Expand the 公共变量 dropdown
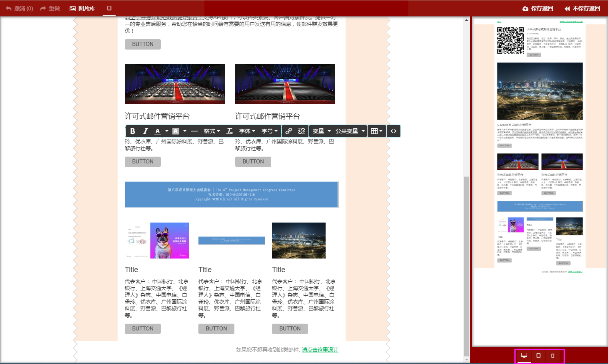Screen dimensions: 608x364 coord(350,131)
